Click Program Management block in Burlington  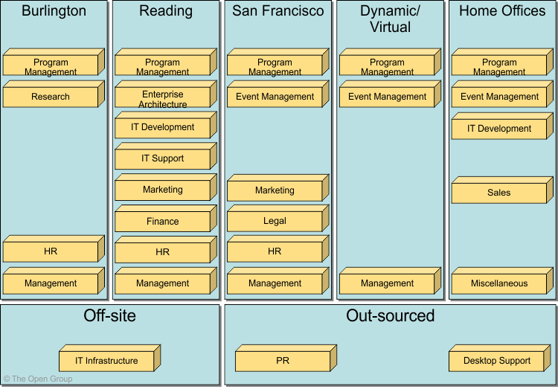coord(54,62)
